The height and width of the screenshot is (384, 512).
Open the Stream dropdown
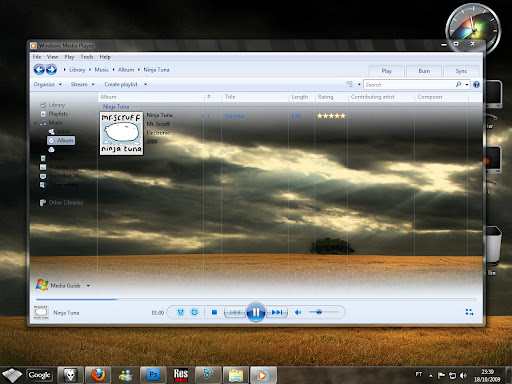tap(83, 84)
